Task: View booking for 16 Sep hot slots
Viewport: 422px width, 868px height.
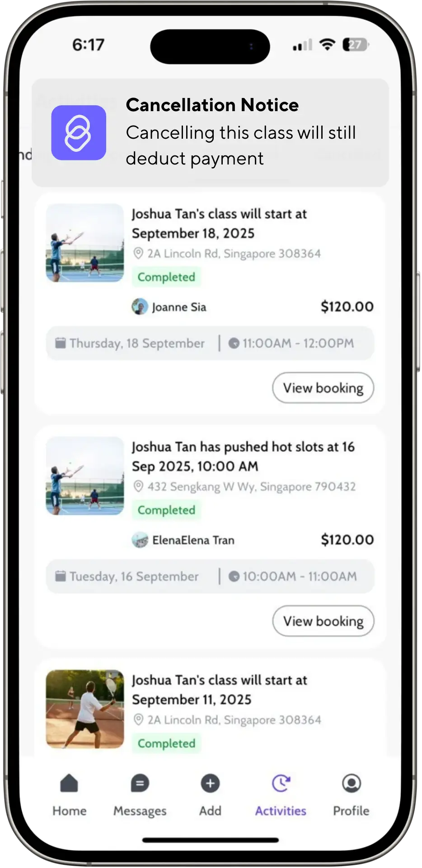Action: [x=323, y=621]
